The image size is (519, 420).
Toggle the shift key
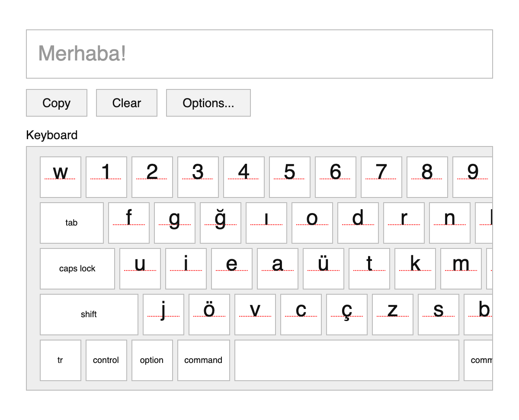coord(89,315)
